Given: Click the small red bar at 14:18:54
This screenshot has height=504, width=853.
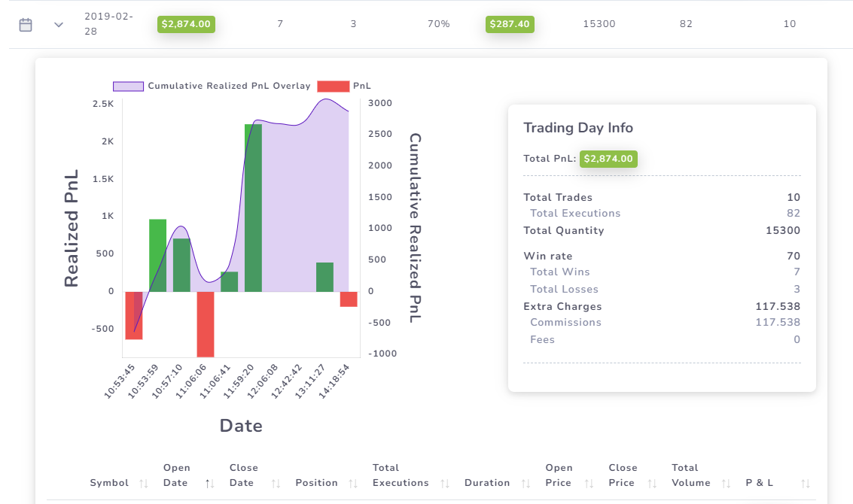Looking at the screenshot, I should coord(349,299).
